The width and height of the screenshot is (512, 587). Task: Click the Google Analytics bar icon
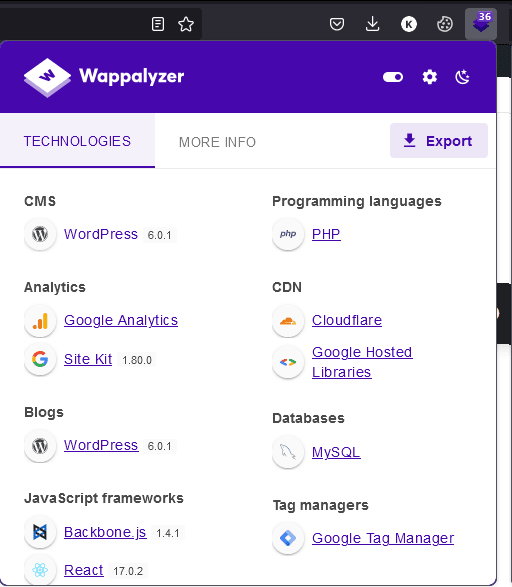[40, 321]
